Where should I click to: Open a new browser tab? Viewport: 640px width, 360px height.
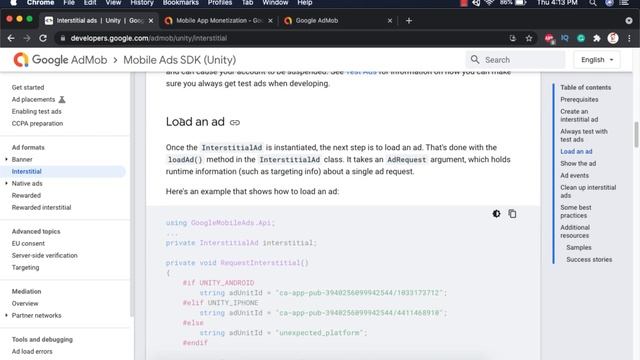(x=409, y=20)
